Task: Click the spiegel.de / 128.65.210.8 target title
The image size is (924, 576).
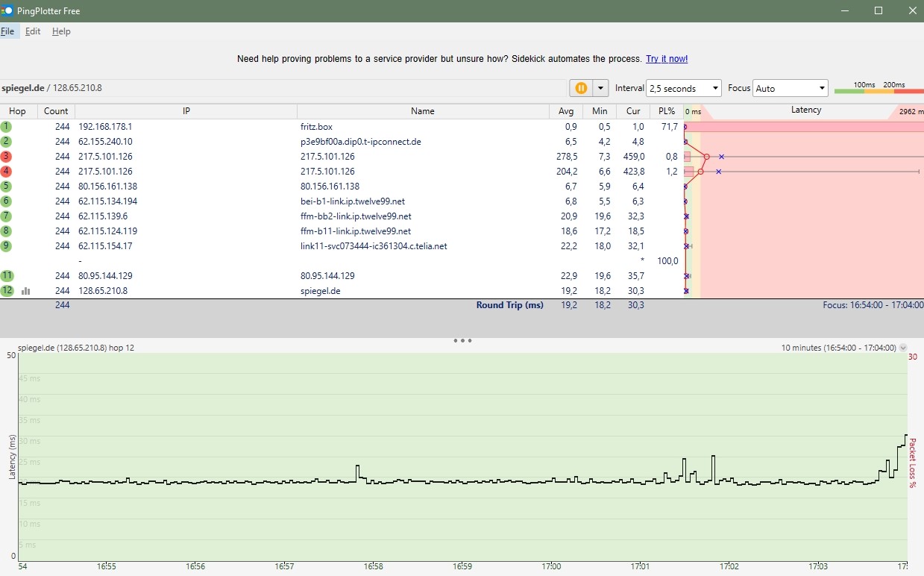Action: tap(51, 88)
